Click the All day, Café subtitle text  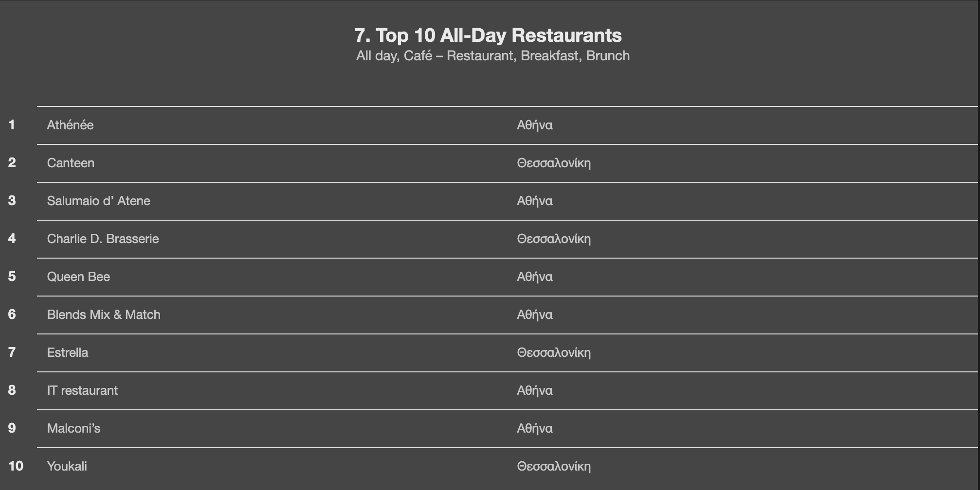point(492,56)
